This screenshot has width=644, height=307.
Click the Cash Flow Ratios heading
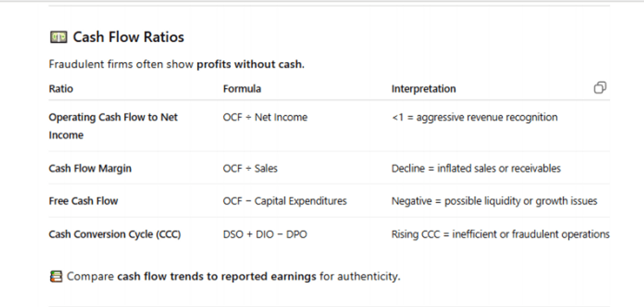[128, 37]
